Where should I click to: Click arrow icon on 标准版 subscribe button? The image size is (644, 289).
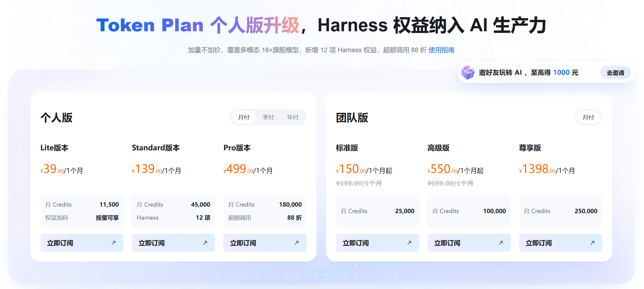pyautogui.click(x=409, y=243)
